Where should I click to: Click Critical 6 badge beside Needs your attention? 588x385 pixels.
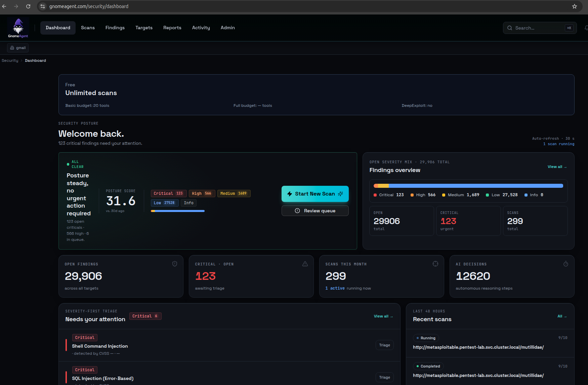145,316
